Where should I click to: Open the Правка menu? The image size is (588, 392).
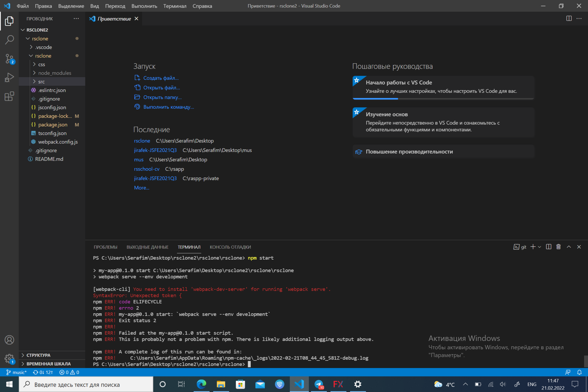(x=43, y=6)
